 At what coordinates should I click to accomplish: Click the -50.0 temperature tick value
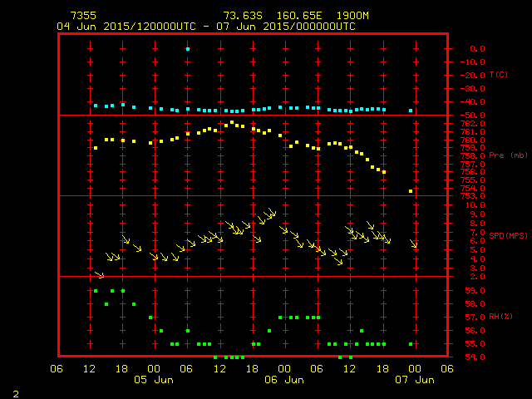click(x=473, y=116)
